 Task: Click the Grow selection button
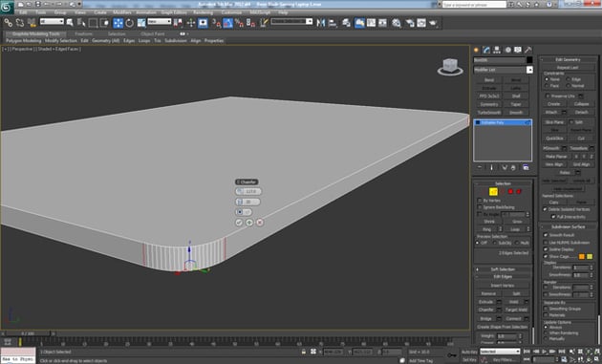[x=517, y=222]
